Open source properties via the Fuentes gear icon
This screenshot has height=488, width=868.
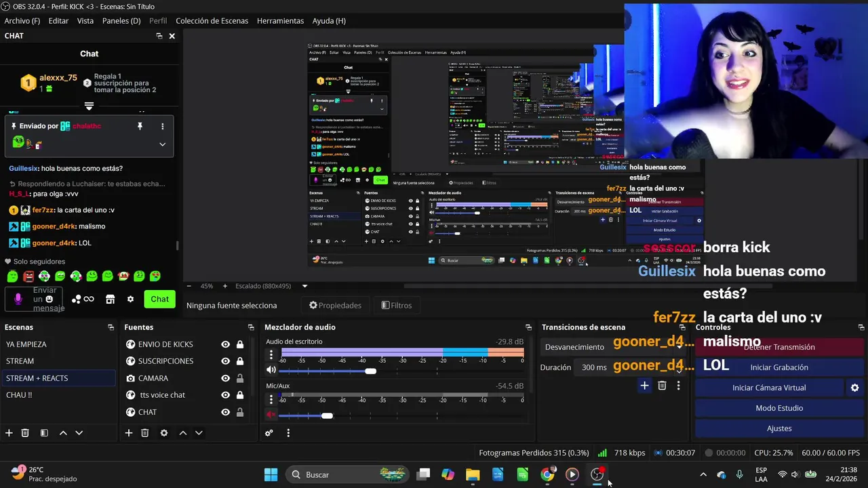tap(163, 433)
